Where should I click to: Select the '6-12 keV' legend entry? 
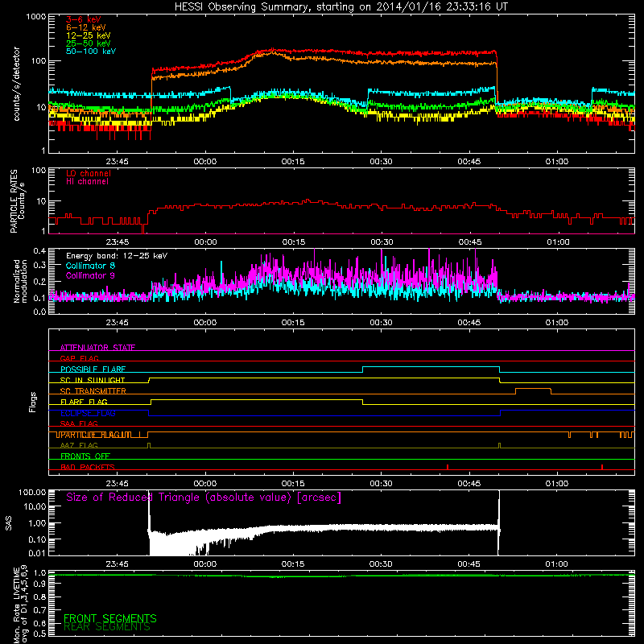86,27
